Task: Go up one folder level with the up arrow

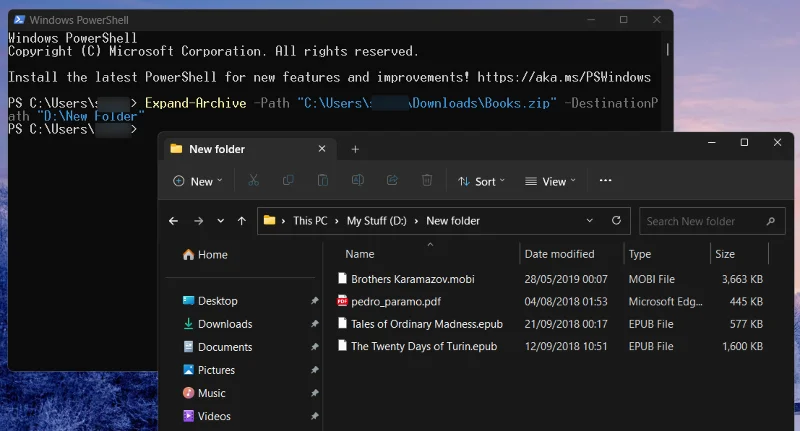Action: [x=241, y=221]
